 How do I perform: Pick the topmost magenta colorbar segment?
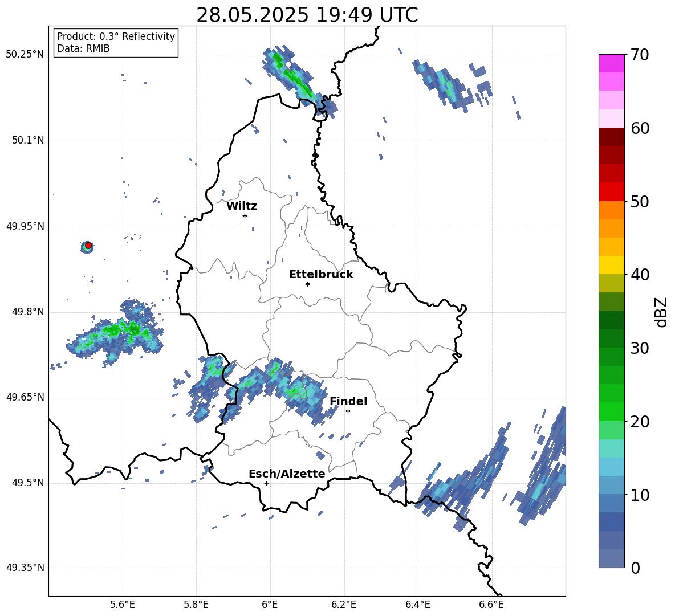pos(611,64)
